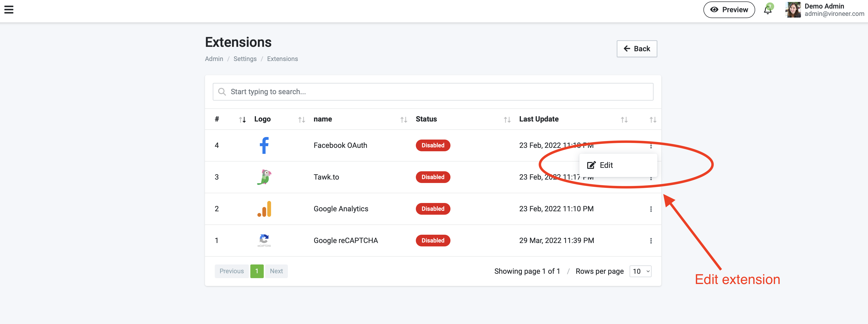Click the Back button
868x324 pixels.
point(636,49)
